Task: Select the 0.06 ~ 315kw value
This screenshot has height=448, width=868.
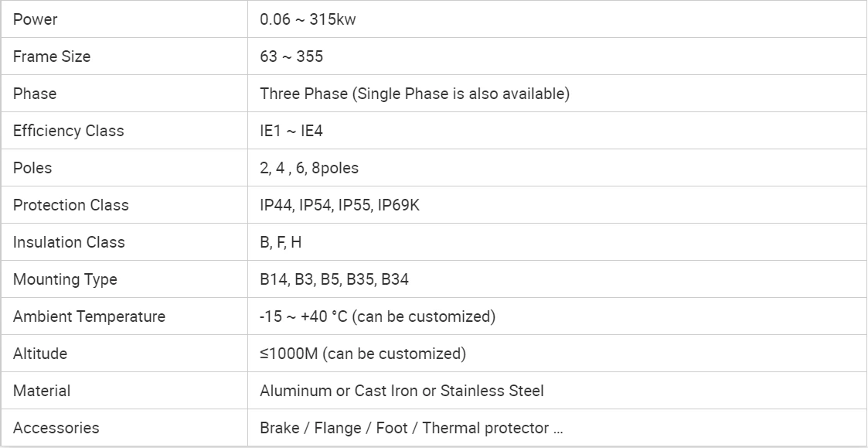Action: [308, 19]
